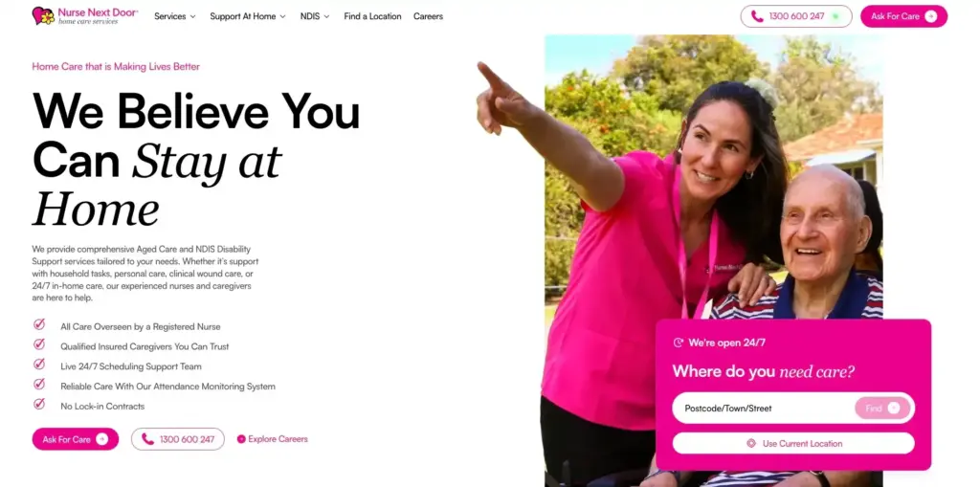Click checkmark beside Live 24/7 Scheduling Support Team
Image resolution: width=980 pixels, height=487 pixels.
click(x=38, y=365)
